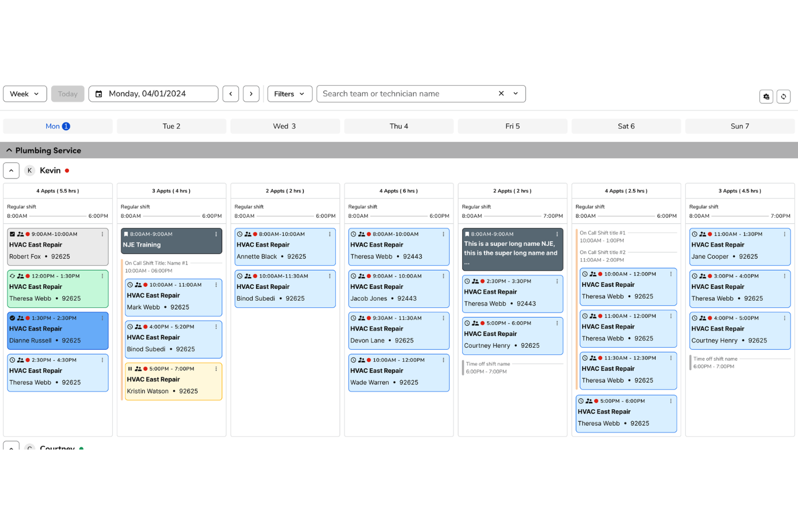Click the checkmark icon on Dianne Russell's appointment
798x532 pixels.
(12, 318)
